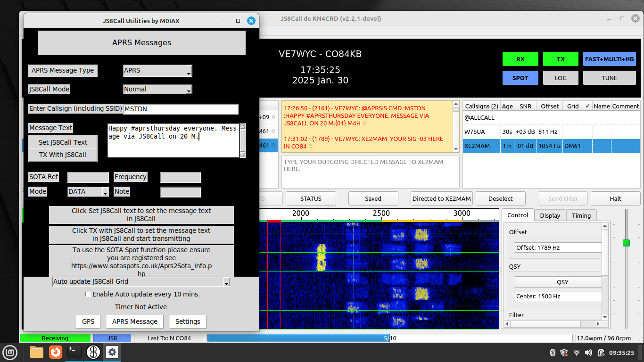Click the Deselect button

[500, 198]
